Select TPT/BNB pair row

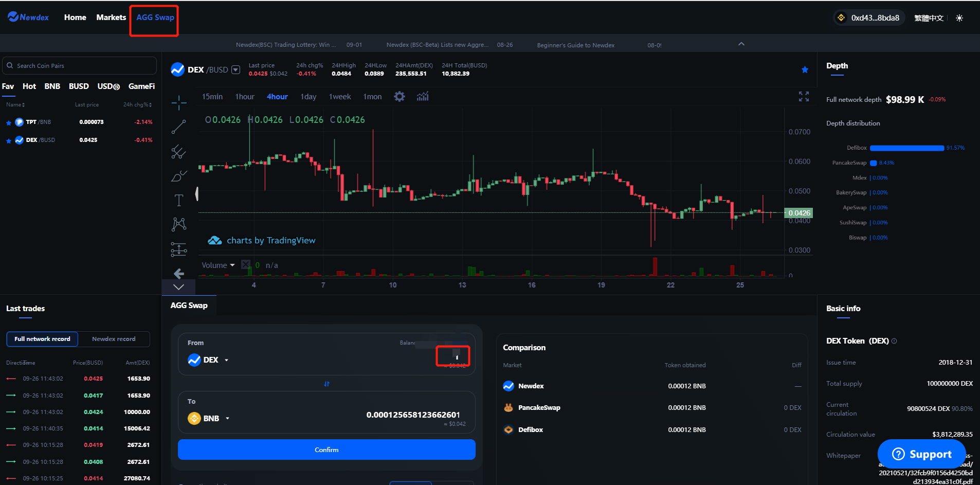79,122
